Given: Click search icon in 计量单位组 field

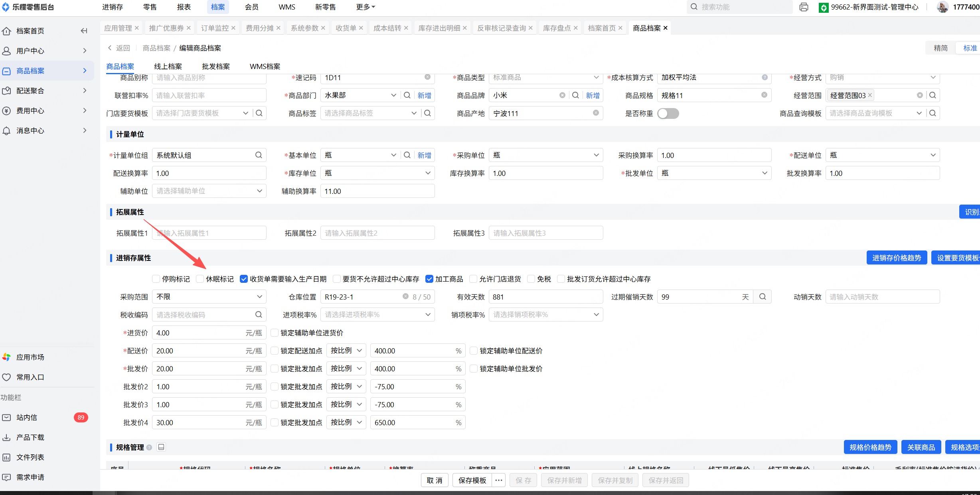Looking at the screenshot, I should click(259, 155).
